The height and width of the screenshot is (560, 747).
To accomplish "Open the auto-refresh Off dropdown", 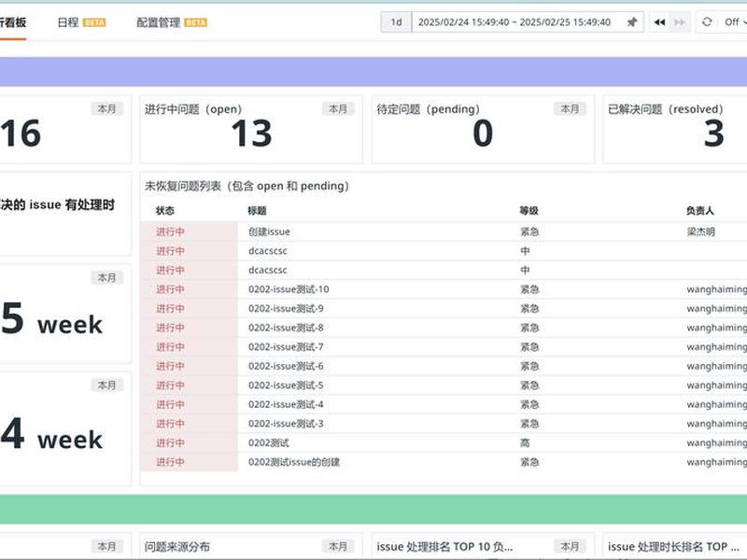I will click(x=734, y=21).
